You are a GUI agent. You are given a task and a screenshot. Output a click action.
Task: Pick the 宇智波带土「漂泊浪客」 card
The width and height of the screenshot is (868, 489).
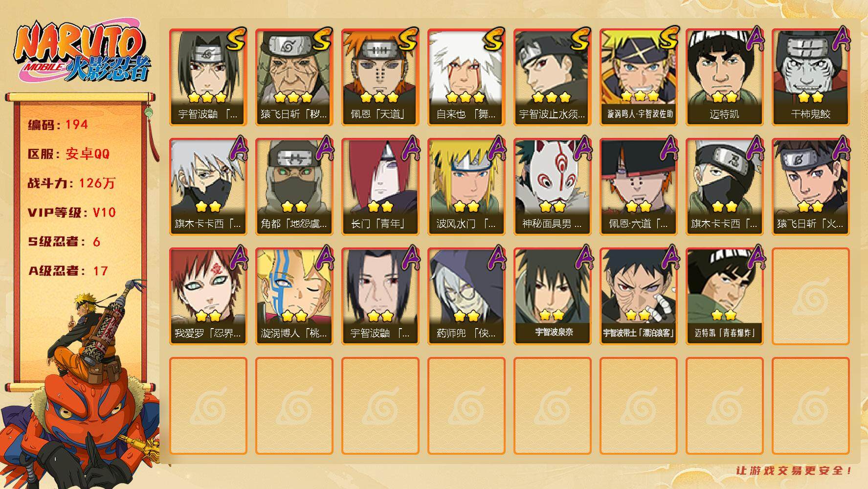(638, 296)
